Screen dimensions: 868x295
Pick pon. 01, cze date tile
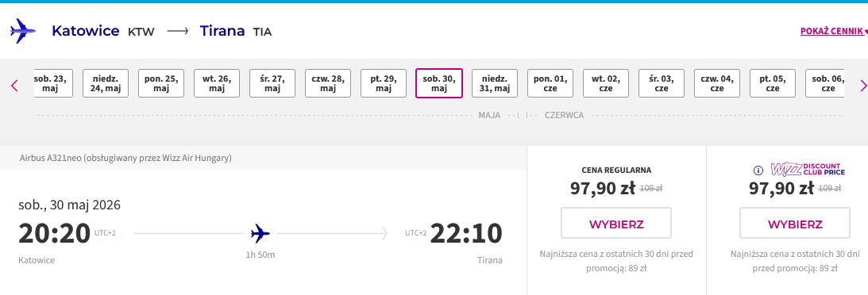point(550,83)
